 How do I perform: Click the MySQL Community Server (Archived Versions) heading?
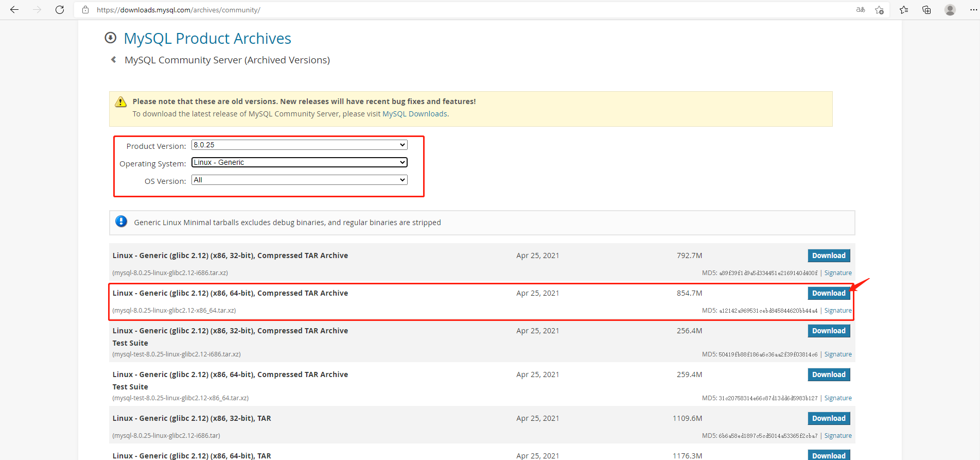click(227, 60)
